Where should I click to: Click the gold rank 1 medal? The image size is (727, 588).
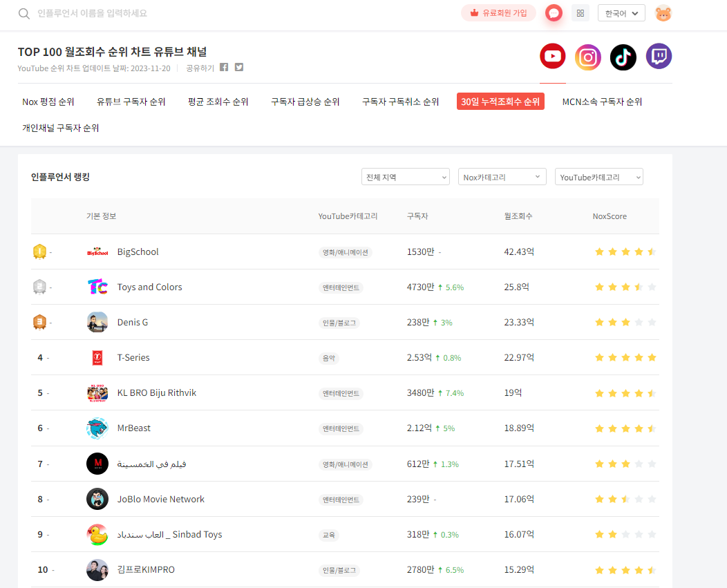tap(40, 252)
